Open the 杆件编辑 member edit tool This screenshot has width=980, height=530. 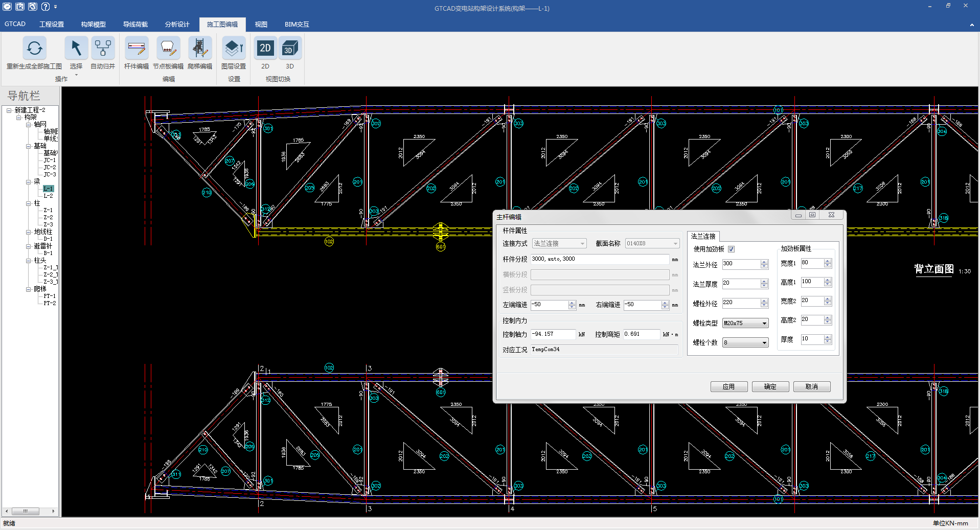tap(136, 49)
